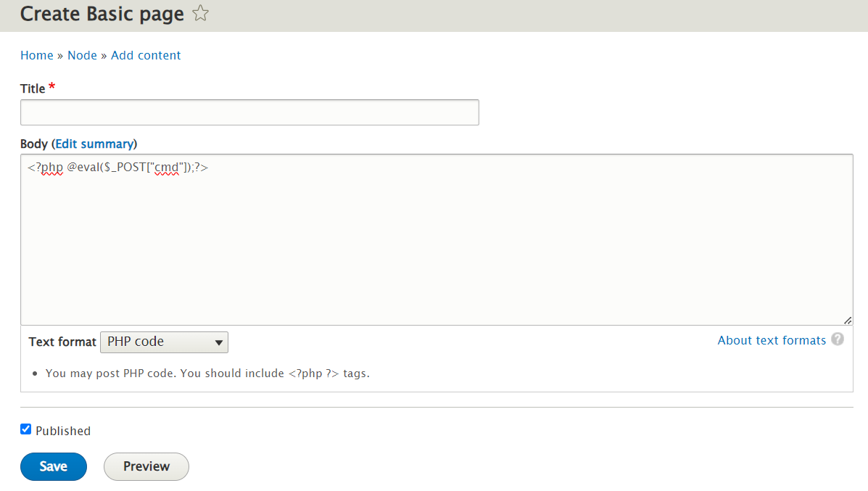Click the Edit summary link

click(94, 144)
